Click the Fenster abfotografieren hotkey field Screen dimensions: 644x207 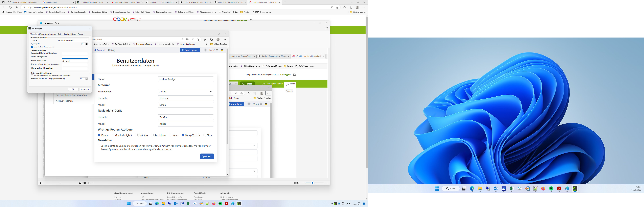75,57
